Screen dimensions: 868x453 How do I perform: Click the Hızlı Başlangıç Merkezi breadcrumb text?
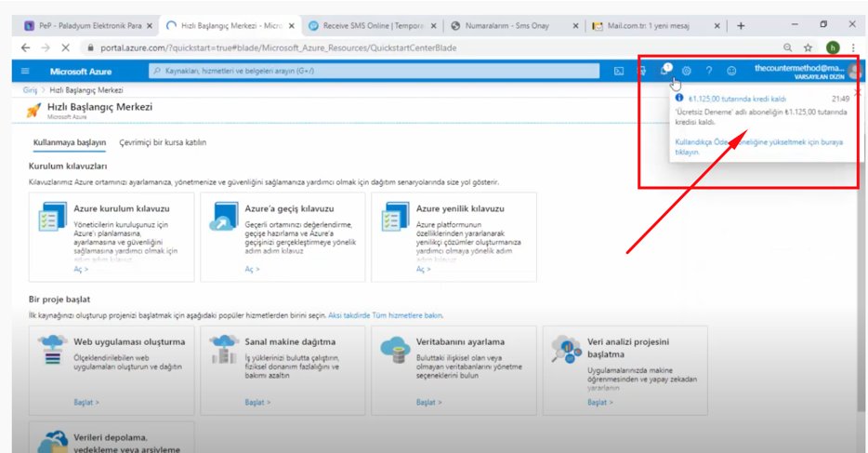[86, 89]
